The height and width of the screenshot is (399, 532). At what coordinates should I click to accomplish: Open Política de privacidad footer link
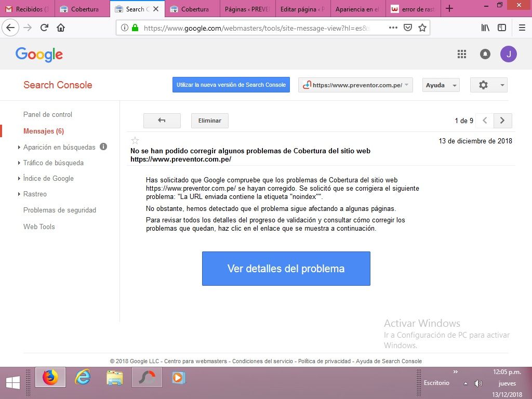(324, 362)
